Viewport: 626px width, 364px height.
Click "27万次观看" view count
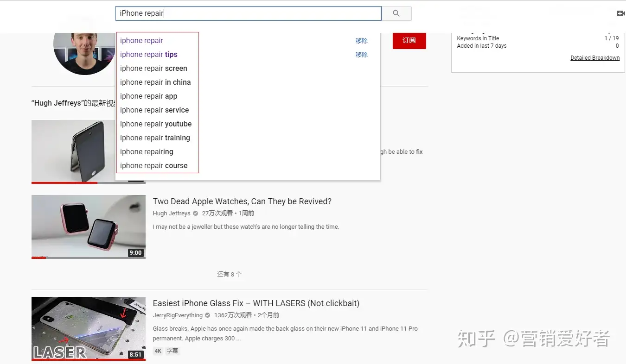point(217,213)
